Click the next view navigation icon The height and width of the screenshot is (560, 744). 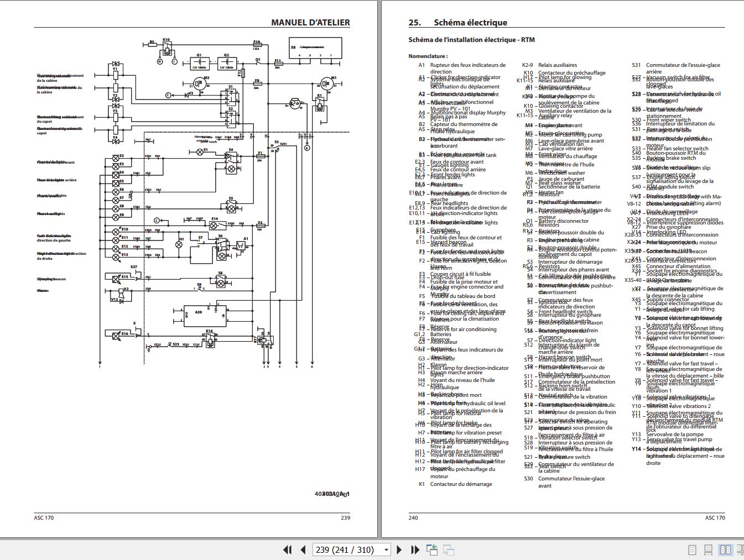(x=448, y=549)
